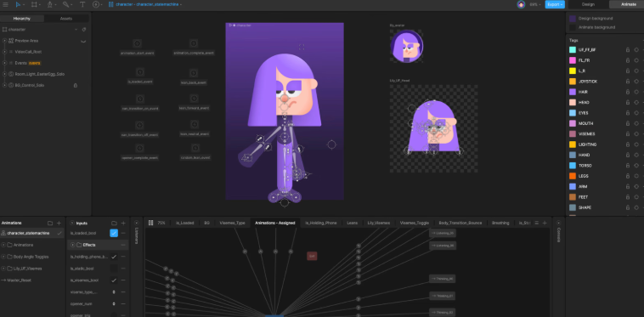Viewport: 644px width, 317px height.
Task: Click the Export button
Action: 555,4
